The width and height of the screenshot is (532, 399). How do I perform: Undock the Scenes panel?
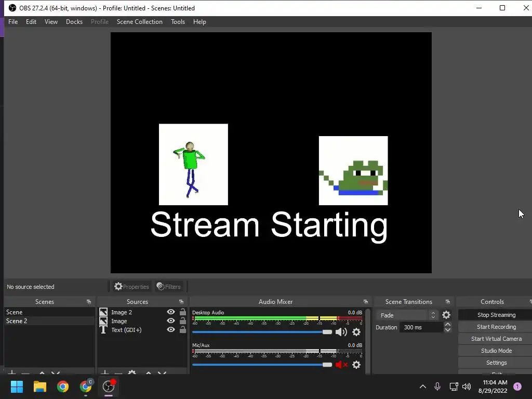[x=89, y=302]
